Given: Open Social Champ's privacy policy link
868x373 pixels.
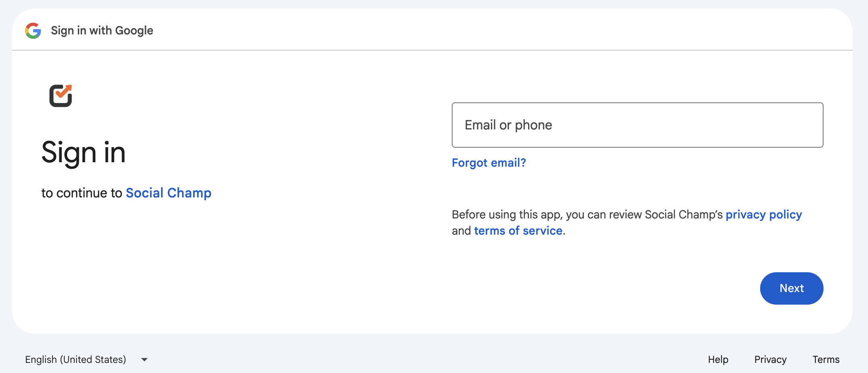Looking at the screenshot, I should (x=763, y=214).
